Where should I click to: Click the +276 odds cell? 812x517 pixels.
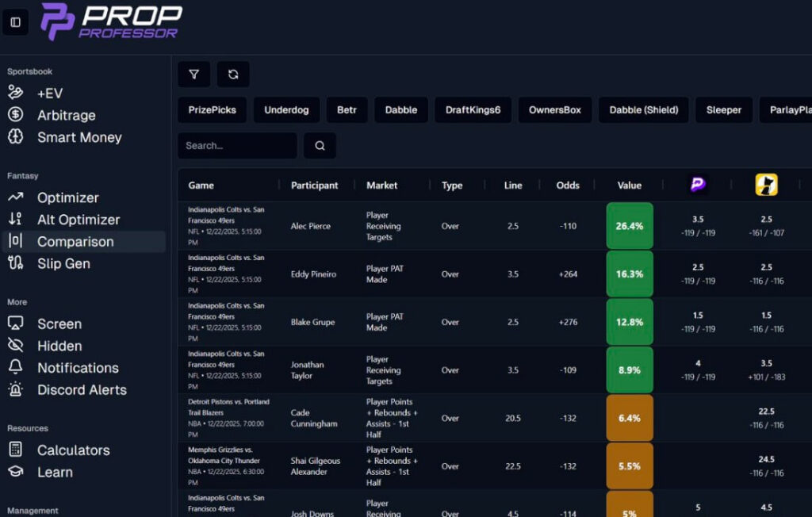coord(568,322)
